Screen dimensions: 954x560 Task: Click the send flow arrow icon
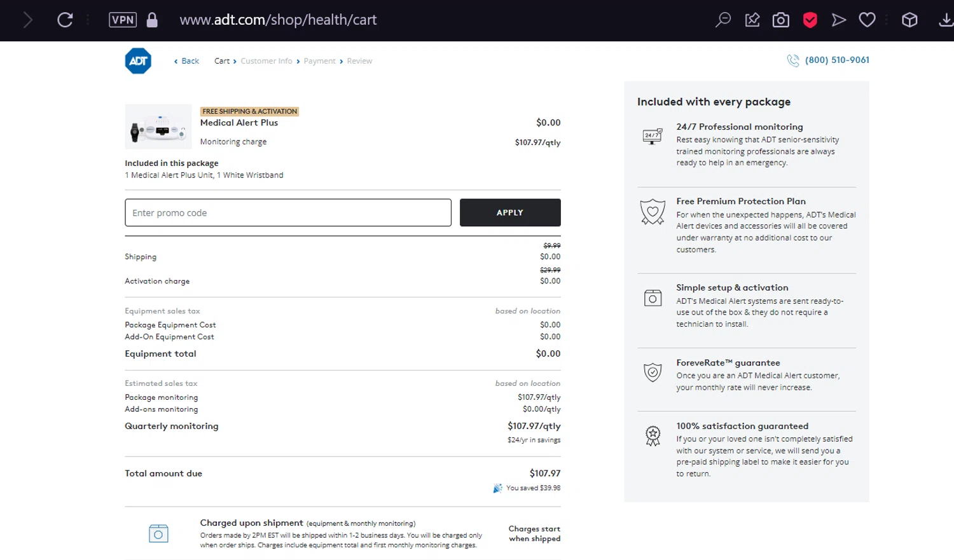coord(839,20)
